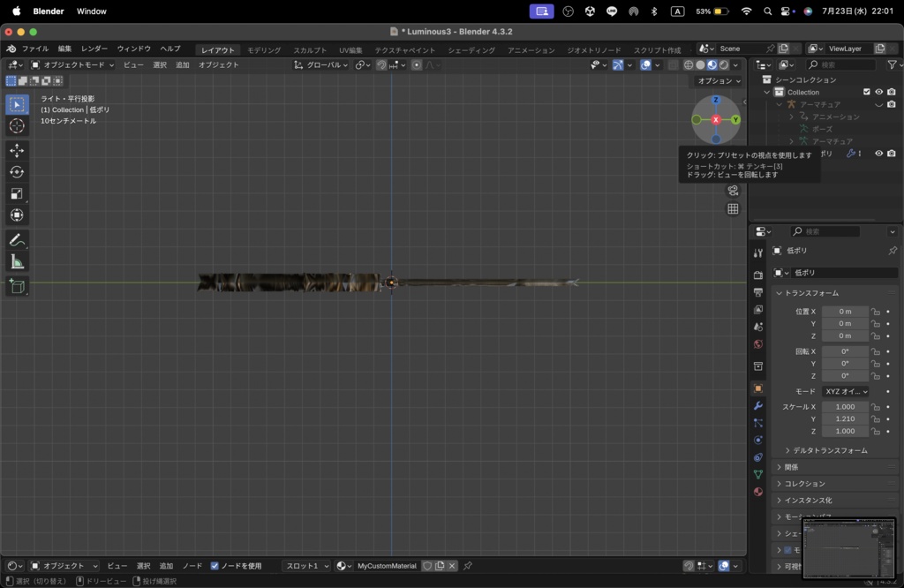Open the viewport オブジェクト menu
Viewport: 904px width, 588px height.
pos(219,65)
